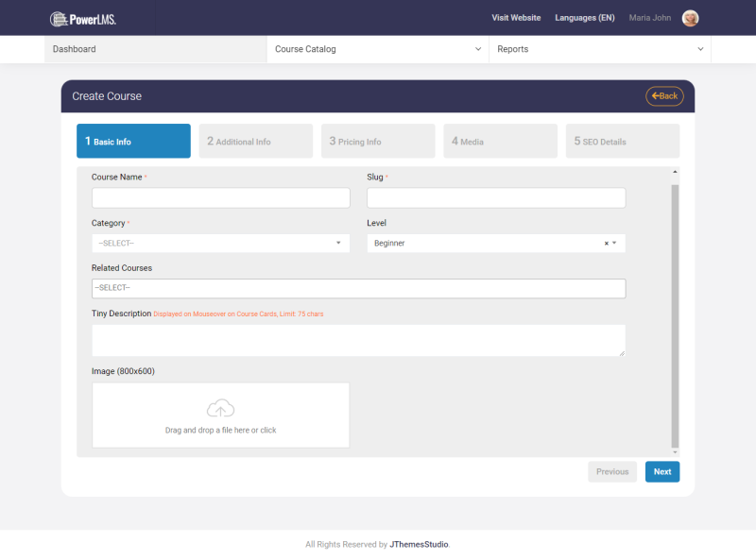Switch to the SEO Details step
756x560 pixels.
623,142
